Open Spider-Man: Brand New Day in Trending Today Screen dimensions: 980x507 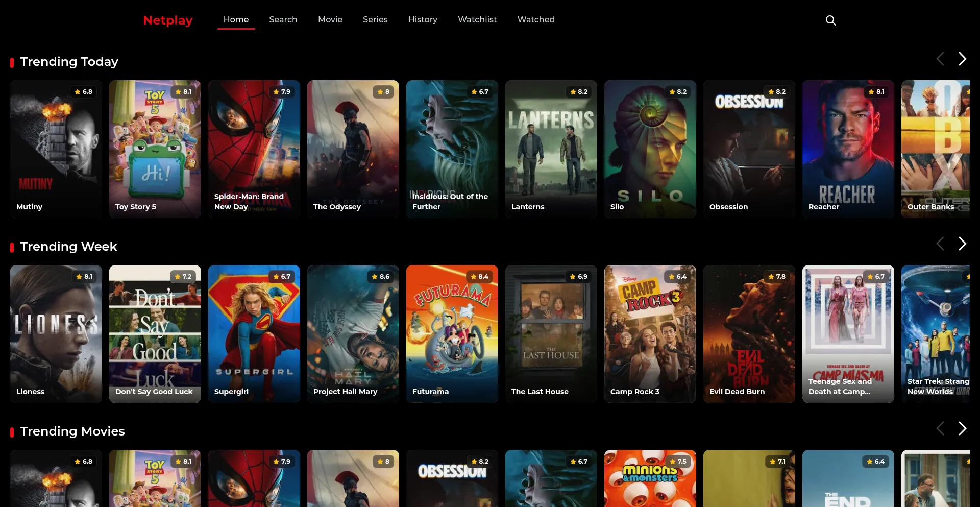(254, 149)
